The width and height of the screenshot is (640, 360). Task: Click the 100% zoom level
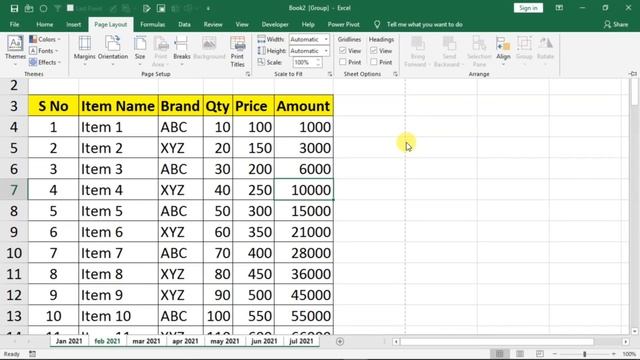[x=629, y=354]
